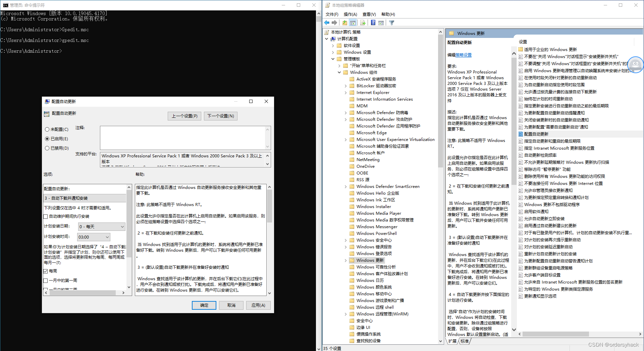Select the 已启用 radio button
This screenshot has width=644, height=351.
(x=47, y=139)
